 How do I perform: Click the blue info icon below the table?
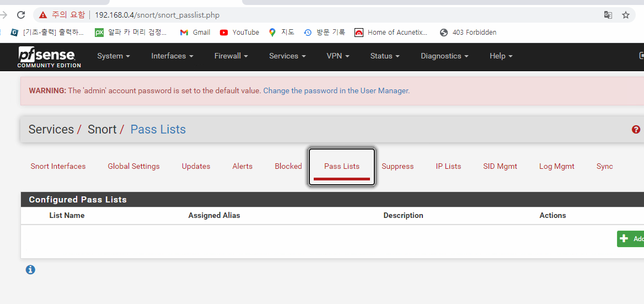point(30,269)
